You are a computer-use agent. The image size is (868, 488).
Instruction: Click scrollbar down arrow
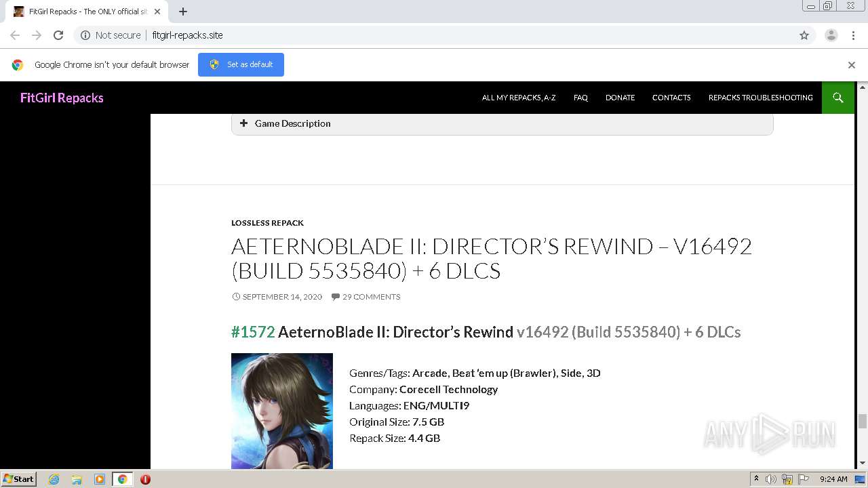[863, 463]
